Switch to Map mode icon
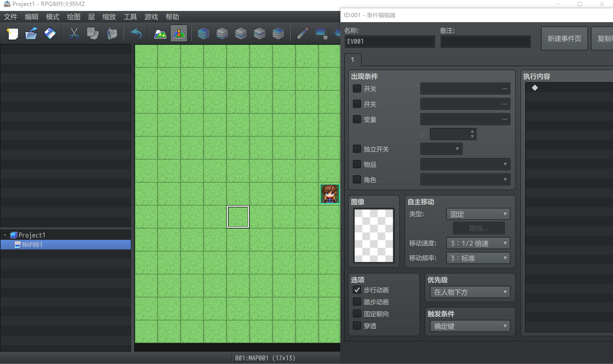The image size is (613, 364). pos(160,34)
